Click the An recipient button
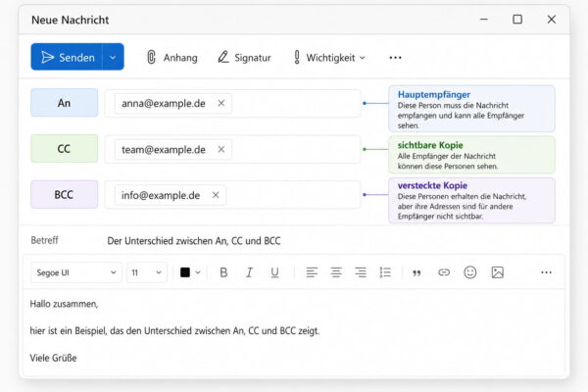The image size is (588, 392). [x=64, y=103]
